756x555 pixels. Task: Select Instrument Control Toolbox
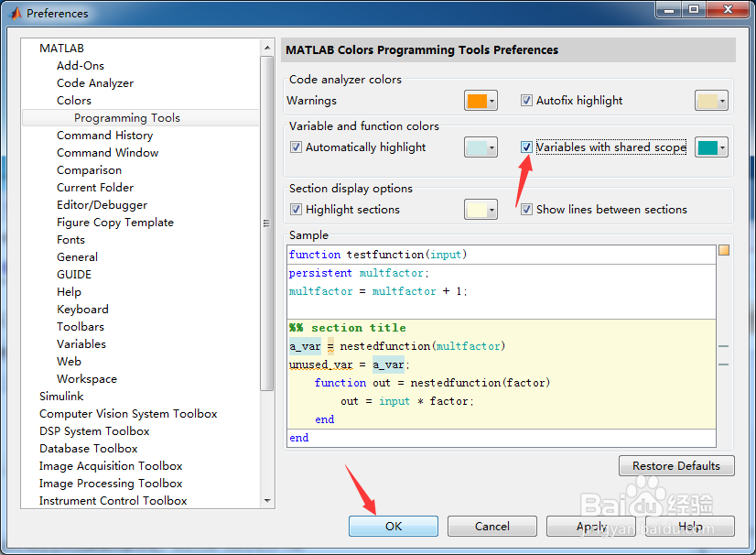(x=113, y=500)
